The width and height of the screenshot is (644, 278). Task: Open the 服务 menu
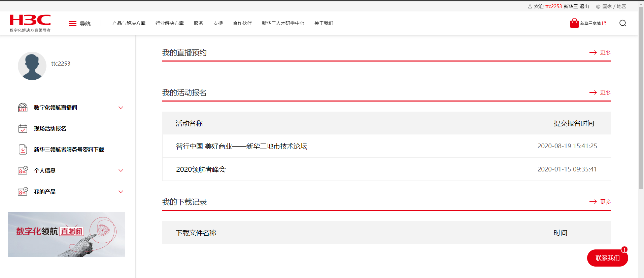(x=199, y=23)
